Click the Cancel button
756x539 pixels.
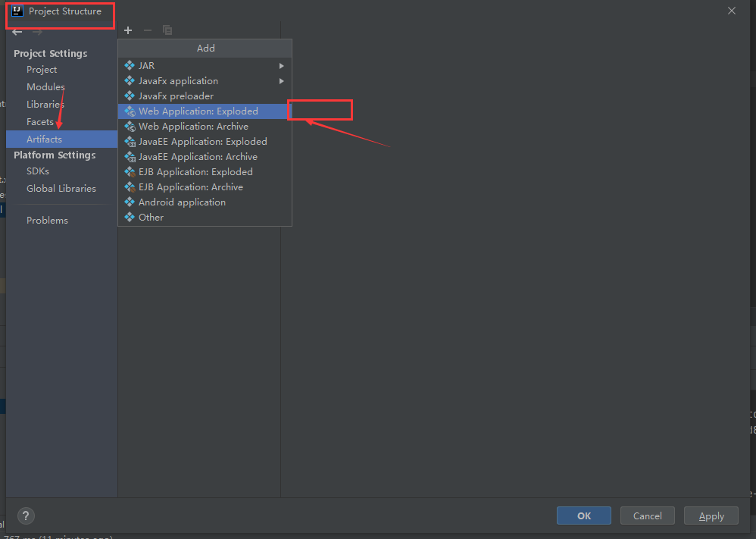(x=648, y=515)
